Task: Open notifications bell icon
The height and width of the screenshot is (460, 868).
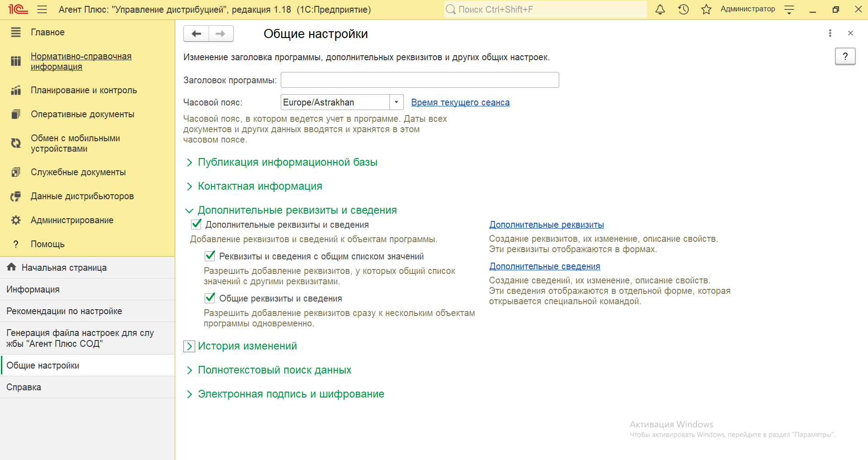Action: coord(660,10)
